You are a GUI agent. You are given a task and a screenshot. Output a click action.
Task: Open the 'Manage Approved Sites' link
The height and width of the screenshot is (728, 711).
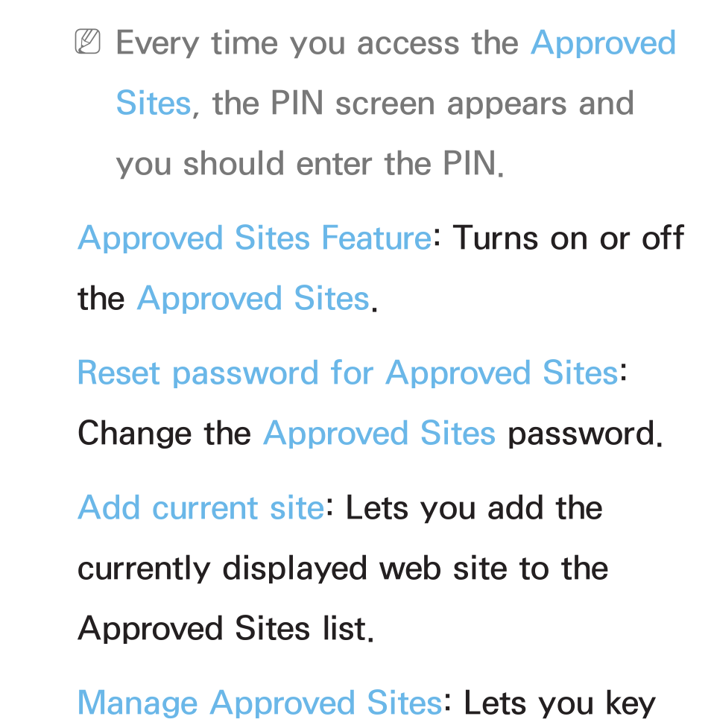point(260,704)
